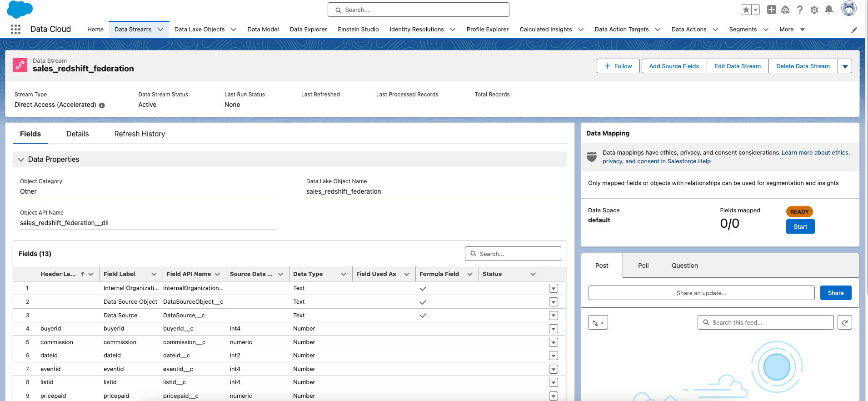Open Status column menu chevron

[533, 274]
